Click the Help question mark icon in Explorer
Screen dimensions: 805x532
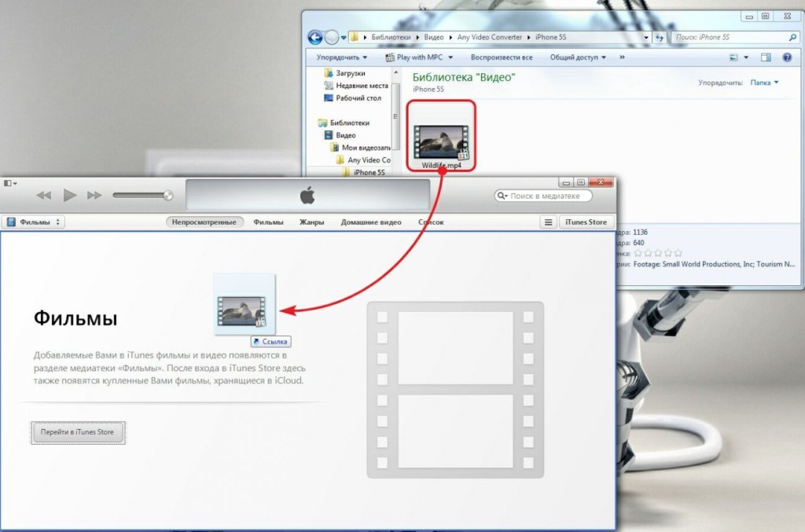788,57
